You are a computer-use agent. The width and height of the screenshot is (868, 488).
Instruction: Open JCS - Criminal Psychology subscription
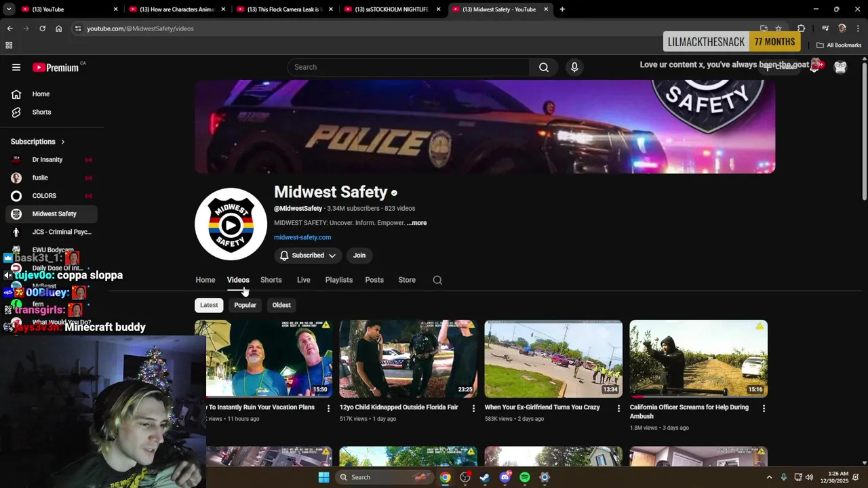click(x=52, y=232)
